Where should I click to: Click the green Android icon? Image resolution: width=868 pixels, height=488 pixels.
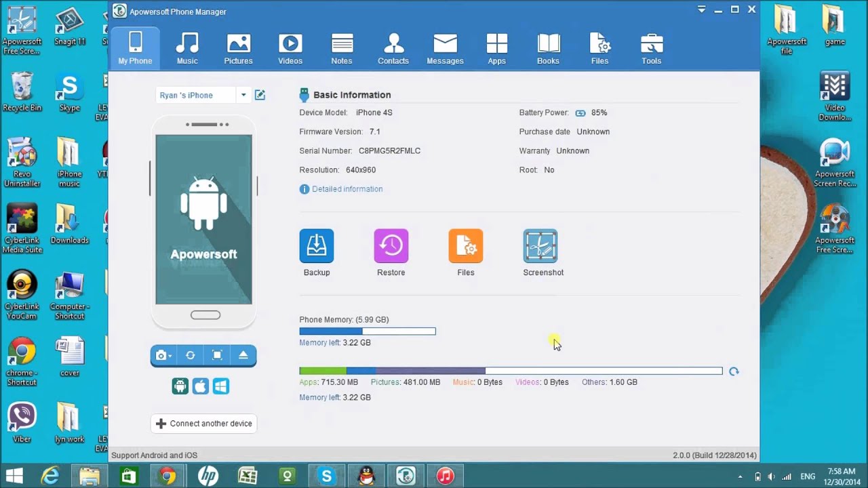(x=180, y=386)
